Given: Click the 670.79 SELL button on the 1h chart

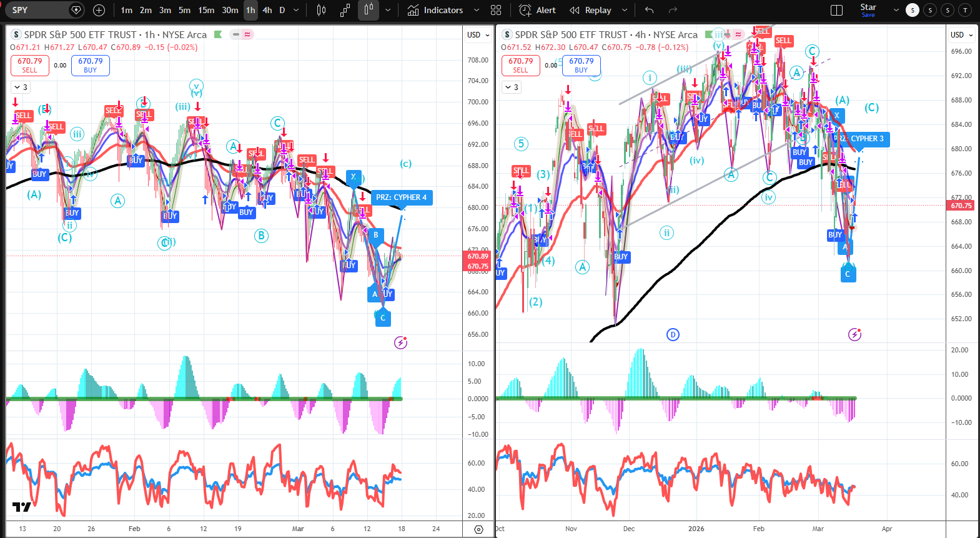Looking at the screenshot, I should pyautogui.click(x=29, y=66).
